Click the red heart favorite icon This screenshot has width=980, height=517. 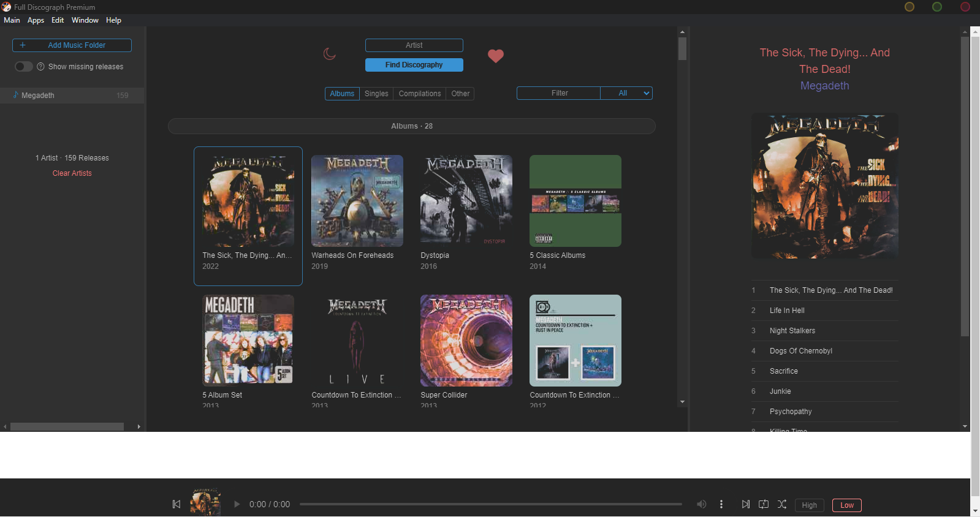pos(495,56)
